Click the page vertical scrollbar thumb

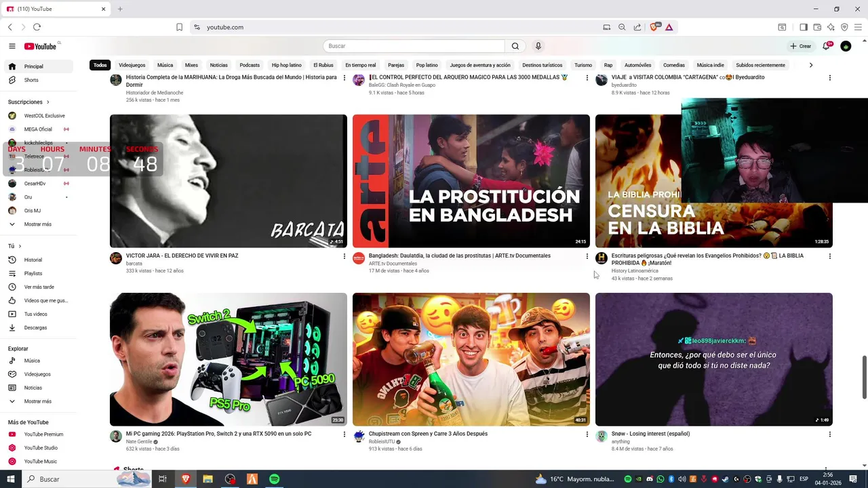(x=864, y=378)
